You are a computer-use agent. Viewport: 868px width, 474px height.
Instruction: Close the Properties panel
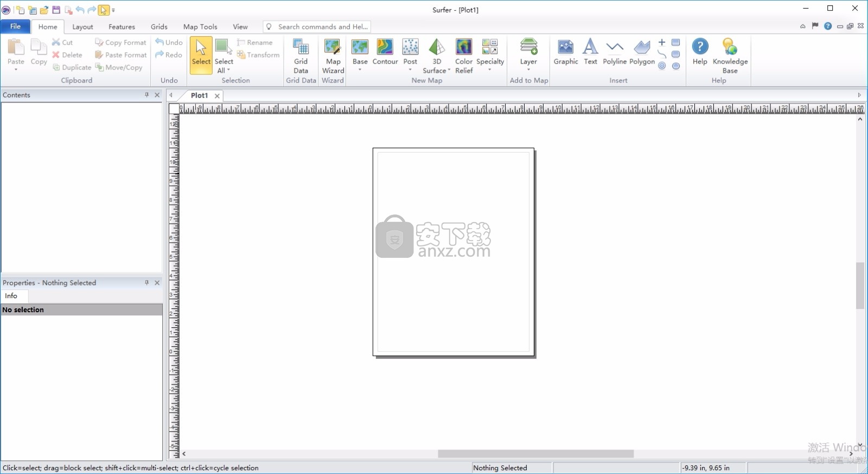tap(157, 282)
